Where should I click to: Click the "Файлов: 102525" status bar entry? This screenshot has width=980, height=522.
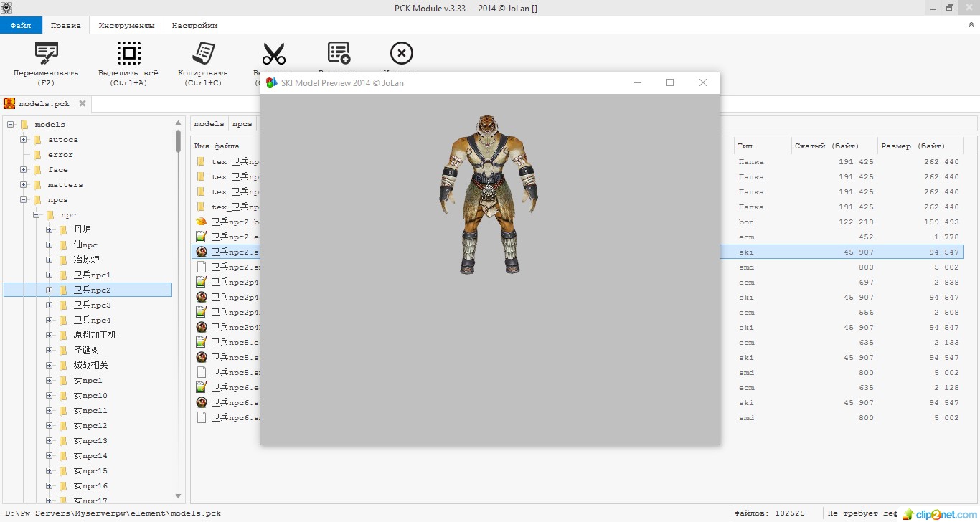tap(768, 513)
